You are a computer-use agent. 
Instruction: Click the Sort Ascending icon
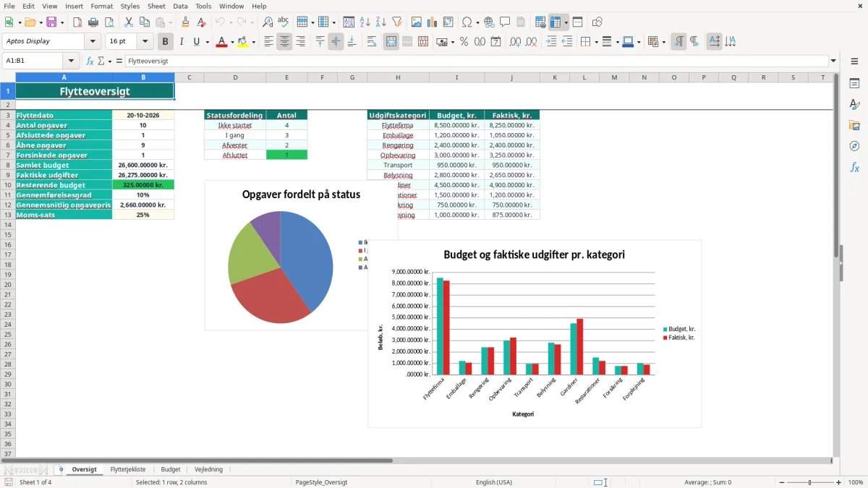365,22
